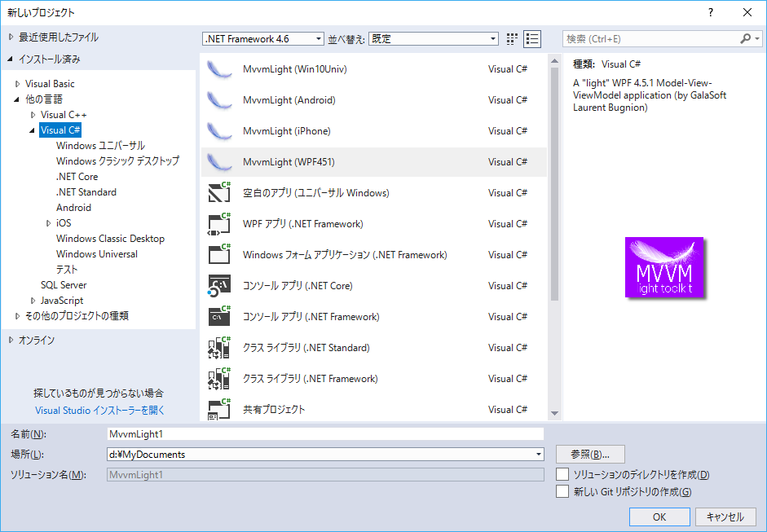Select the SQL Server category

[64, 285]
